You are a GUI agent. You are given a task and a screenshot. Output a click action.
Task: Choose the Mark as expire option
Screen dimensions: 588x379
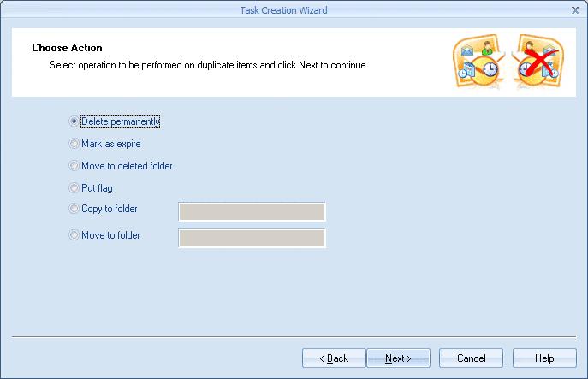click(74, 144)
